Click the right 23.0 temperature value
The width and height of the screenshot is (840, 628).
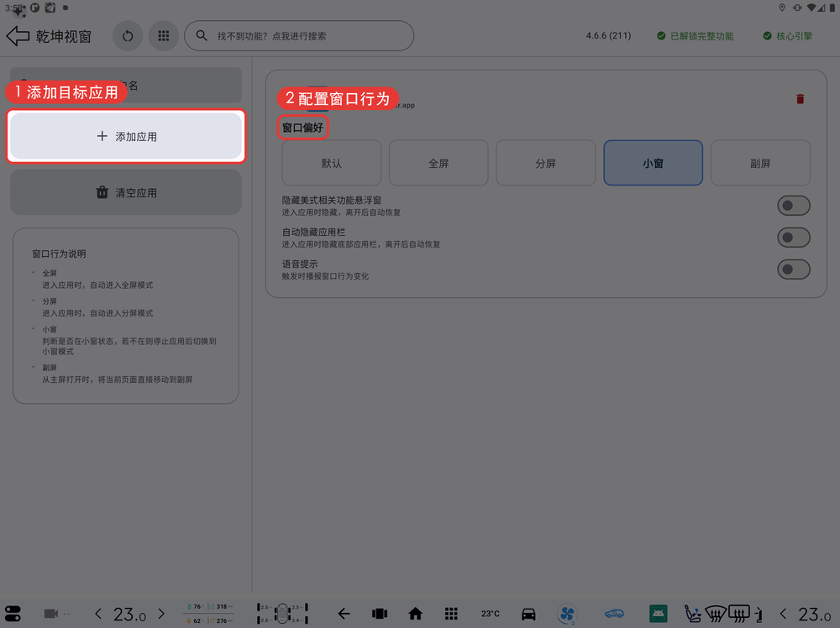[x=815, y=614]
